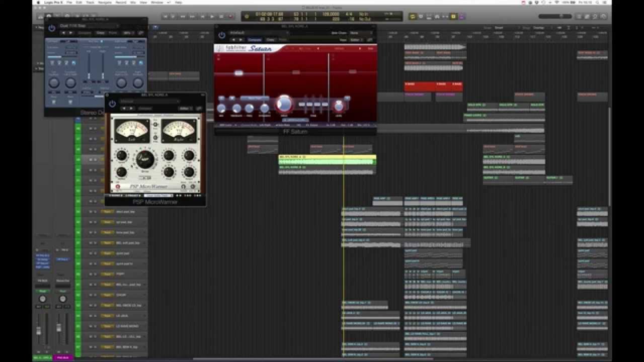This screenshot has width=644, height=362.
Task: Click the link icon in Stereo Delay header
Action: point(141,33)
